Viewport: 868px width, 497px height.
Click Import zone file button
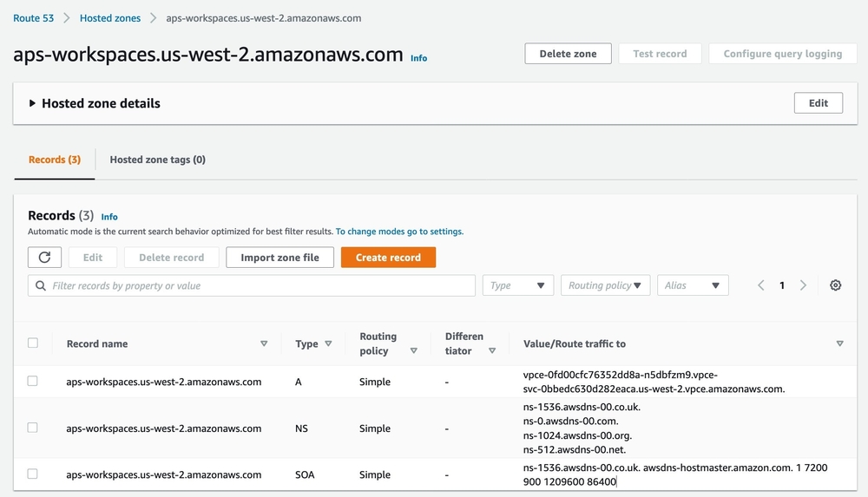coord(280,258)
